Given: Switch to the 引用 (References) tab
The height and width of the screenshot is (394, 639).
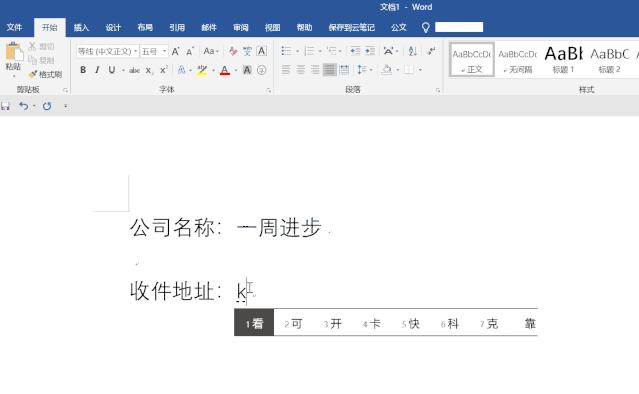Looking at the screenshot, I should [177, 27].
